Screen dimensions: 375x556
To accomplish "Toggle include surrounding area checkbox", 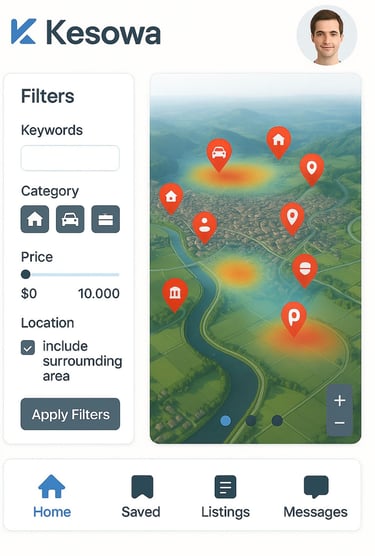I will pos(28,348).
